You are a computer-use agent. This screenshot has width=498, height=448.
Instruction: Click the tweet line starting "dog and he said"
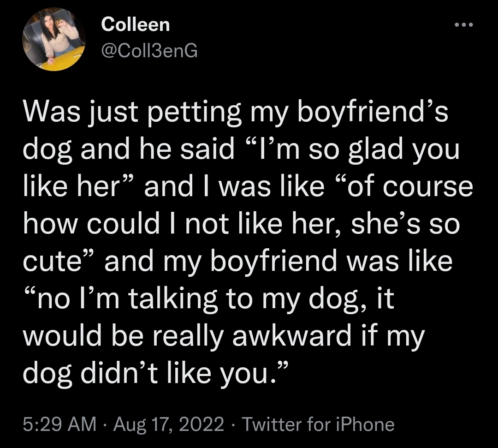tap(241, 150)
